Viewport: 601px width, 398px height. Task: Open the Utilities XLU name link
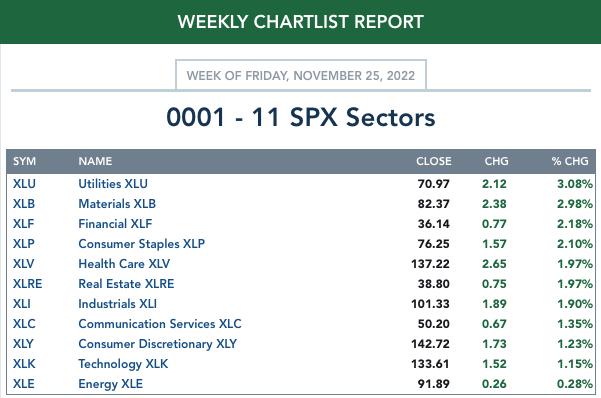point(113,184)
